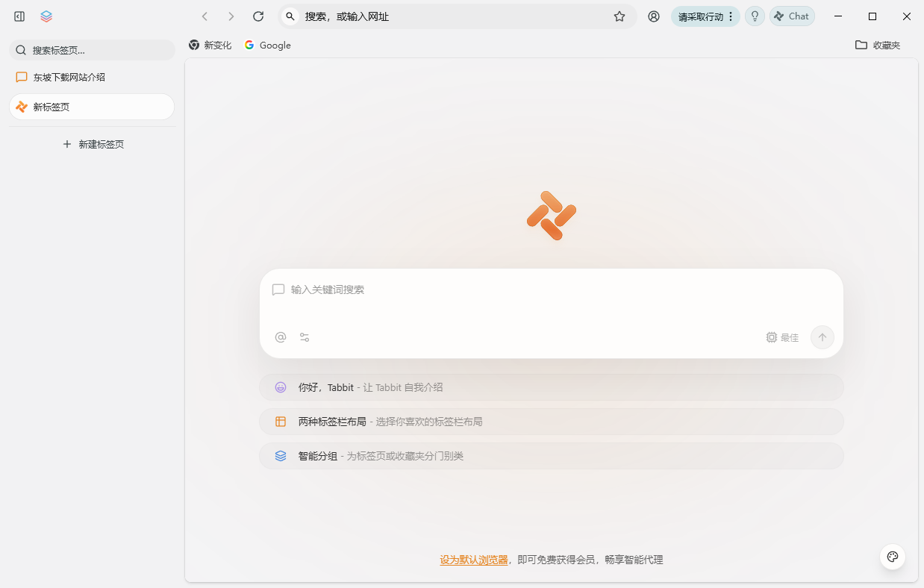924x588 pixels.
Task: Expand the 收藏夹 folder
Action: 878,45
